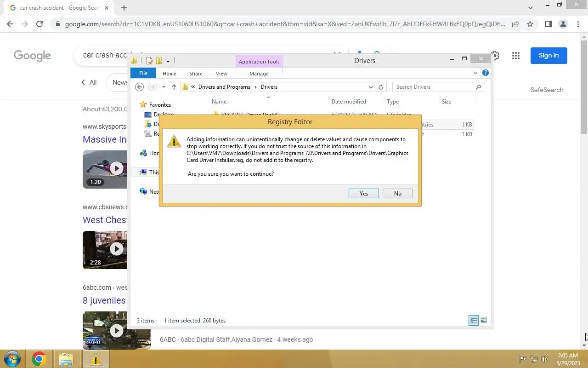Open the View ribbon tab

(221, 74)
